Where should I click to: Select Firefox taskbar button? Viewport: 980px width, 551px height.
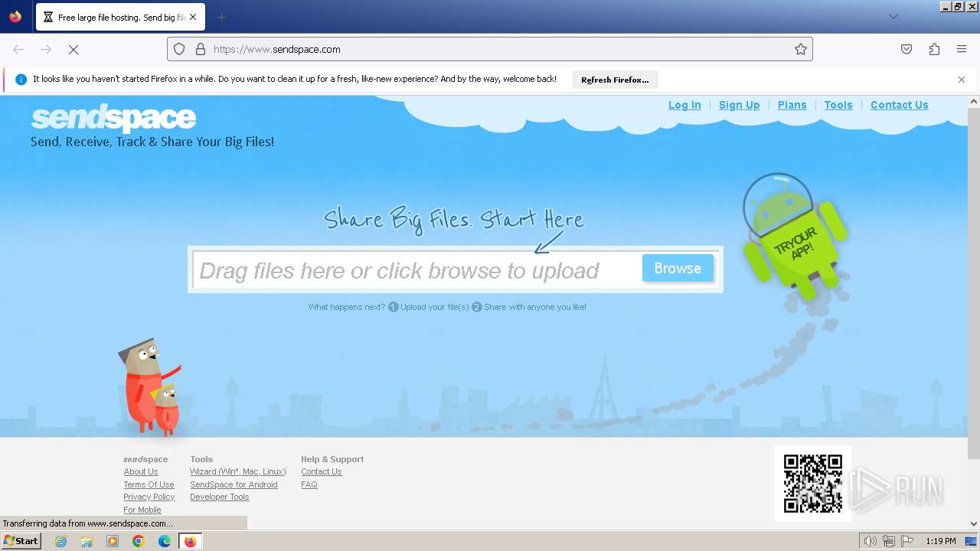click(190, 541)
